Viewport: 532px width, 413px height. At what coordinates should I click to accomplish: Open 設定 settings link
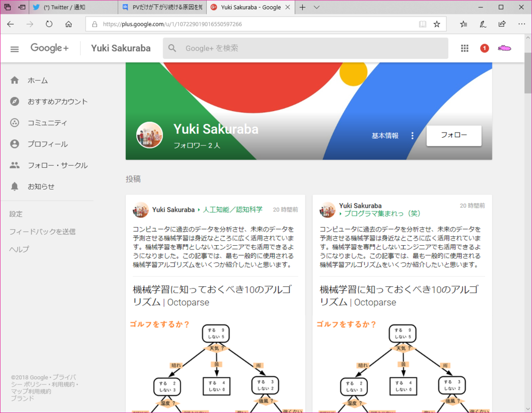click(16, 214)
